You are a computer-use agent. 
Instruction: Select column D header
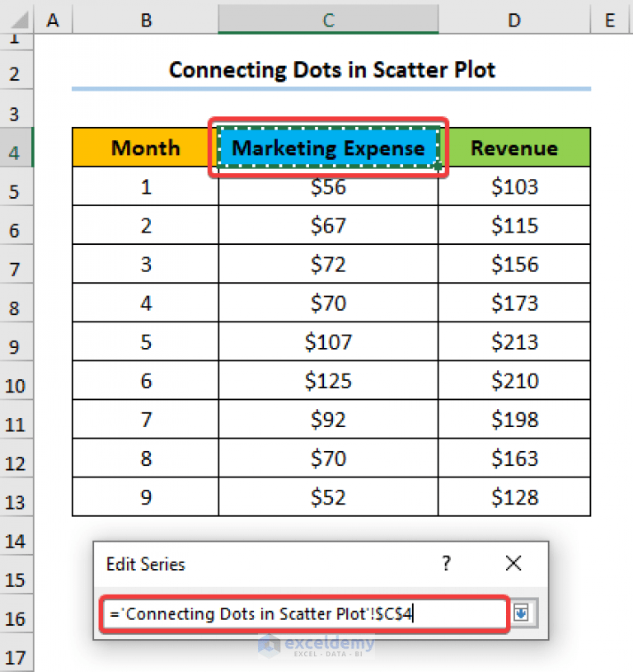pos(514,20)
